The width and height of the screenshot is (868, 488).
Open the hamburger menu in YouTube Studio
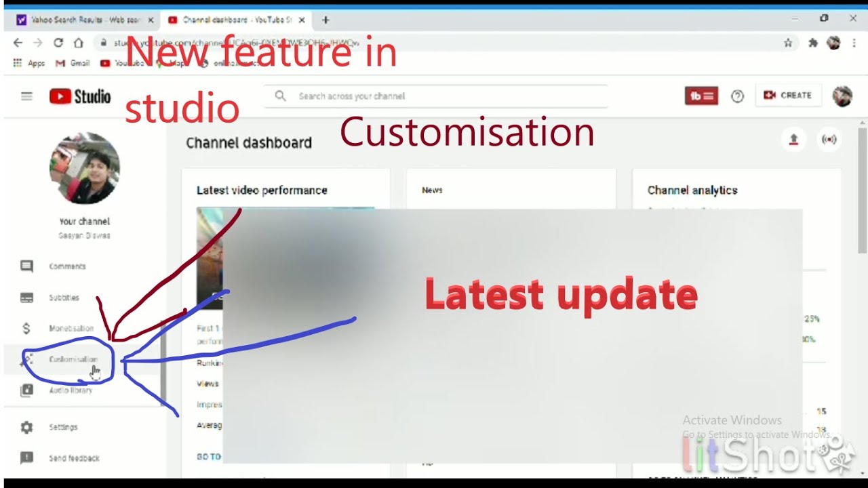click(x=26, y=96)
